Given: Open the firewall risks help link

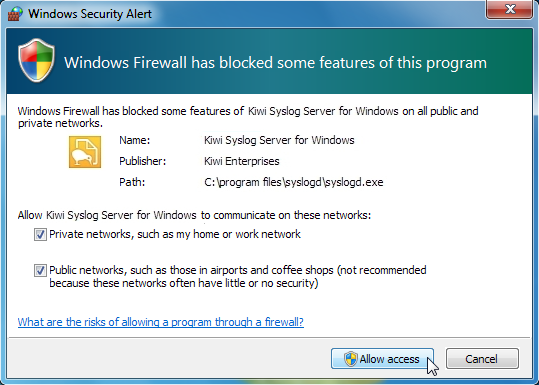Looking at the screenshot, I should [x=161, y=322].
